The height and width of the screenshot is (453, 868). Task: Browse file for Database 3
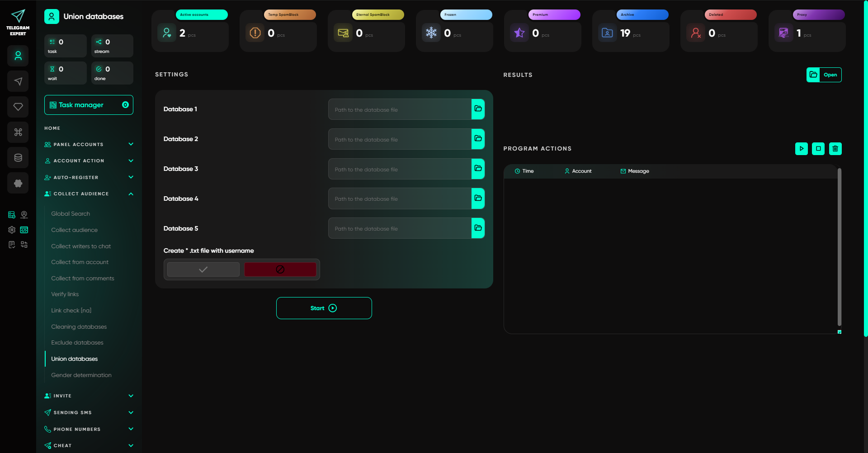(x=478, y=169)
